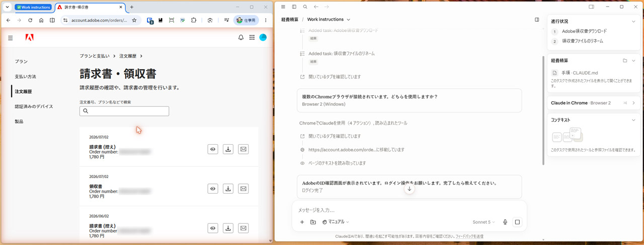Image resolution: width=644 pixels, height=245 pixels.
Task: Go back in the Chrome browser
Action: pyautogui.click(x=8, y=20)
